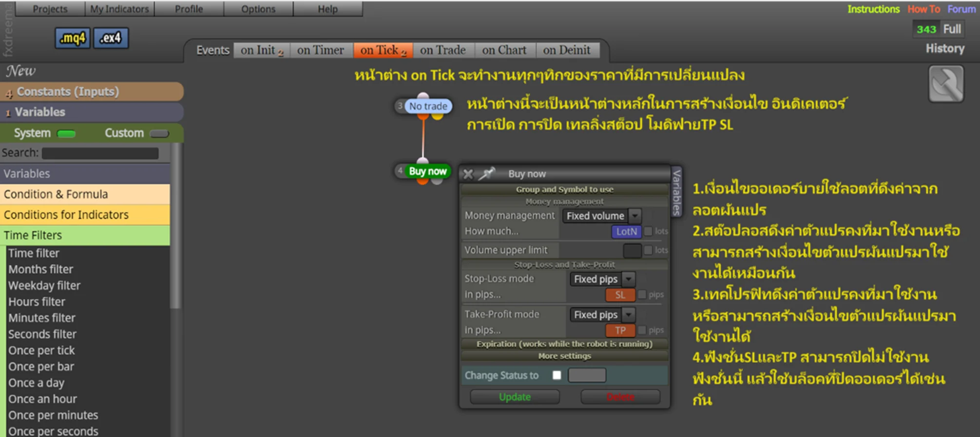Open the Instructions link
Viewport: 980px width, 437px height.
tap(873, 9)
